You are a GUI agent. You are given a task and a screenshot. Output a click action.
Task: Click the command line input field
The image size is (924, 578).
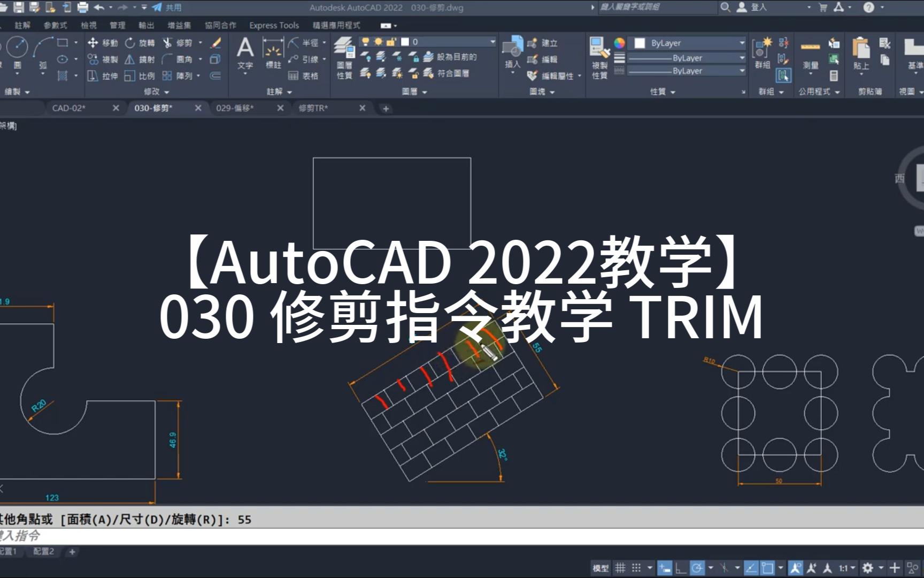point(462,536)
